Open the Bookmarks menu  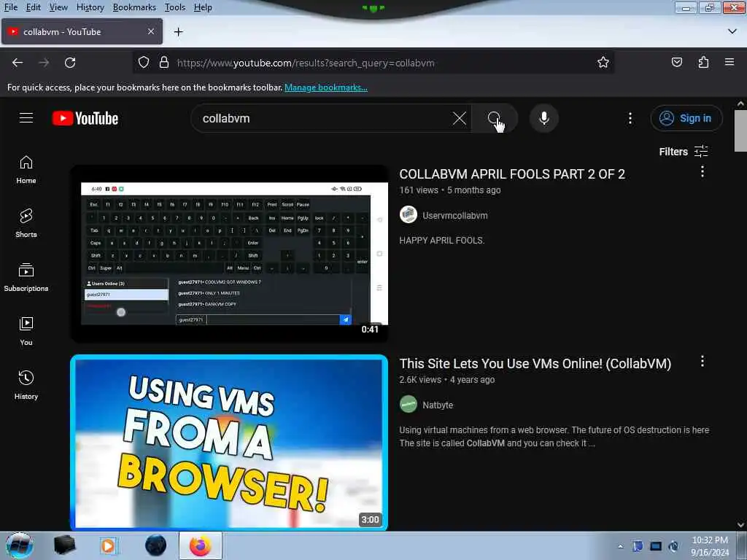click(134, 7)
